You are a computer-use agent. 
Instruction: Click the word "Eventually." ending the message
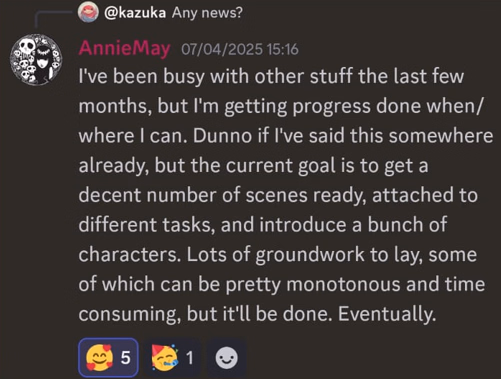[x=387, y=314]
